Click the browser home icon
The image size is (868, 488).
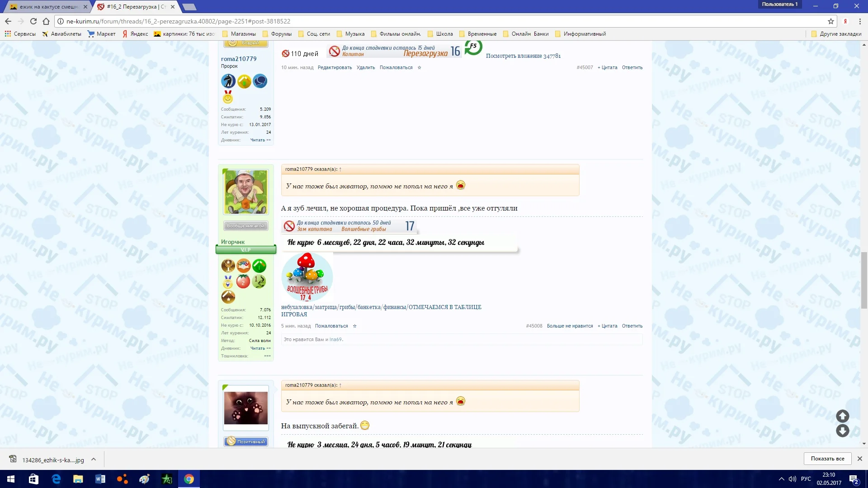coord(46,21)
